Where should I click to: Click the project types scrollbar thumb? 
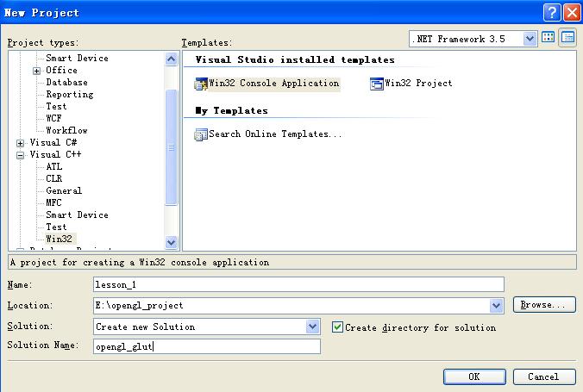(x=171, y=147)
